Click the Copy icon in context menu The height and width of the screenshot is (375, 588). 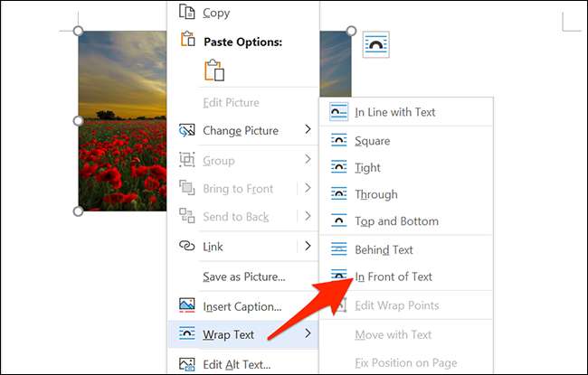187,13
